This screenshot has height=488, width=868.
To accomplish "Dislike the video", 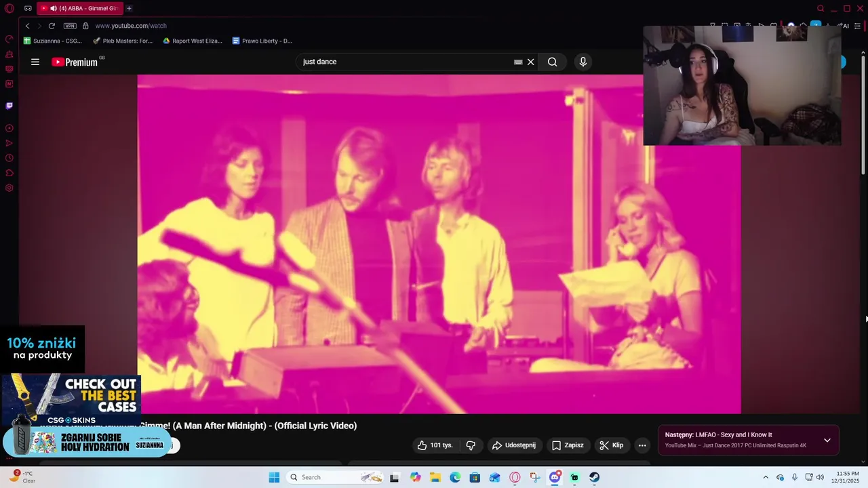I will click(x=471, y=445).
